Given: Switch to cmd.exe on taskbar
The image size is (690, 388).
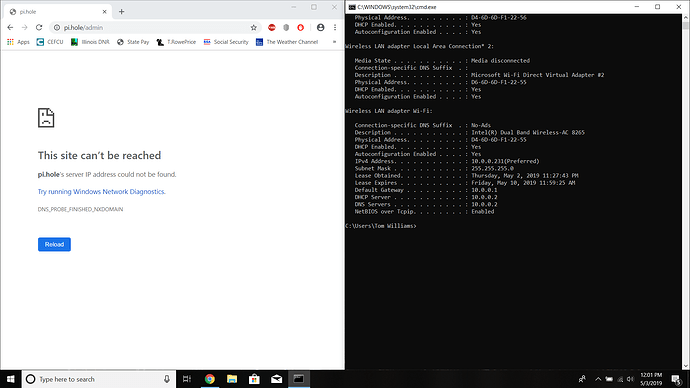Looking at the screenshot, I should point(299,379).
